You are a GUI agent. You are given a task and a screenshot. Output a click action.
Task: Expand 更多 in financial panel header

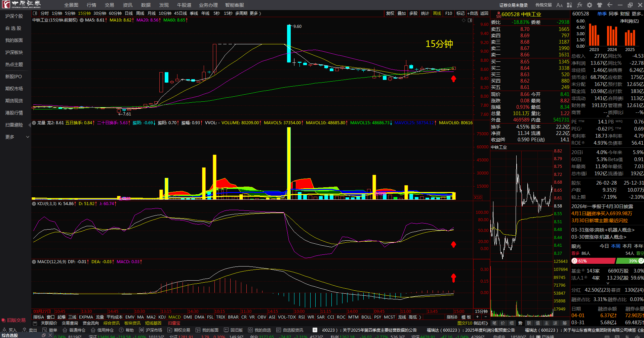(x=637, y=14)
